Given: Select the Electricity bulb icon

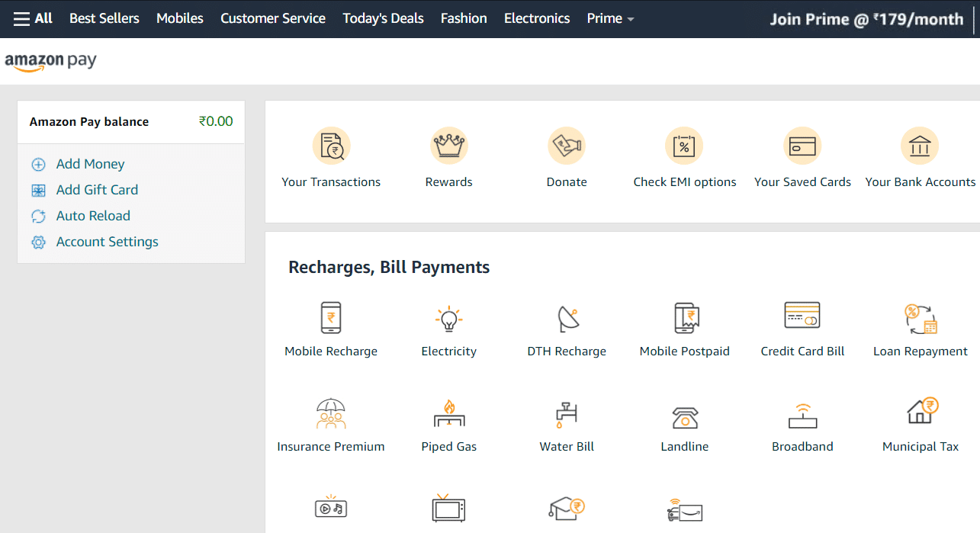Looking at the screenshot, I should [x=449, y=318].
